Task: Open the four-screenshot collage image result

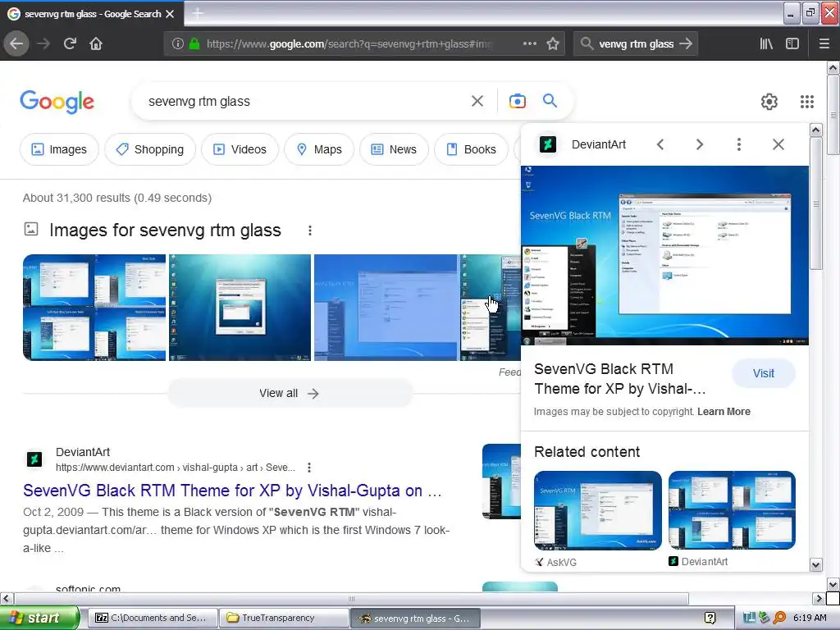Action: coord(94,308)
